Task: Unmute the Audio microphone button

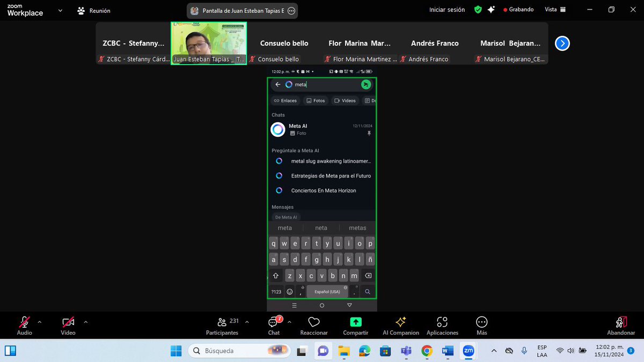Action: tap(24, 326)
